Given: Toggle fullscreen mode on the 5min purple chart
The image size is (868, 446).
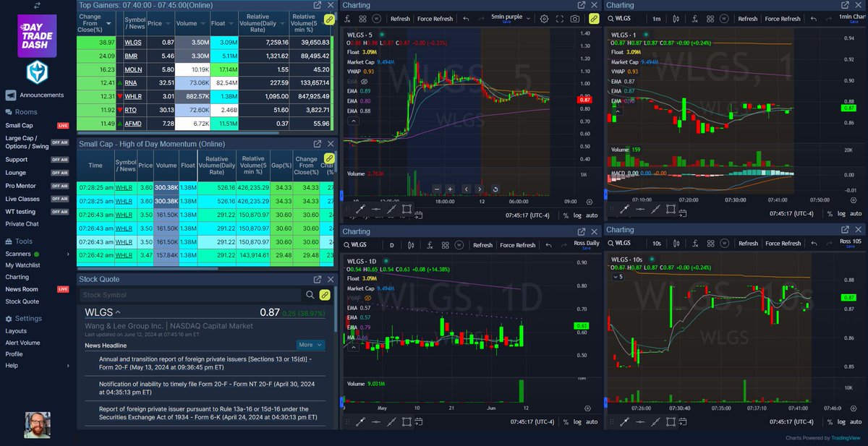Looking at the screenshot, I should tap(560, 20).
